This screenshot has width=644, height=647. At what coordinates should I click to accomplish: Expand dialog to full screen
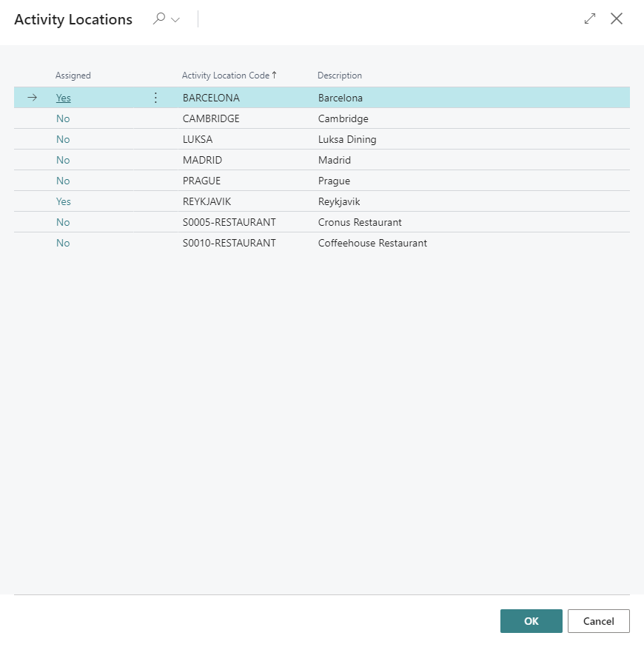click(590, 19)
